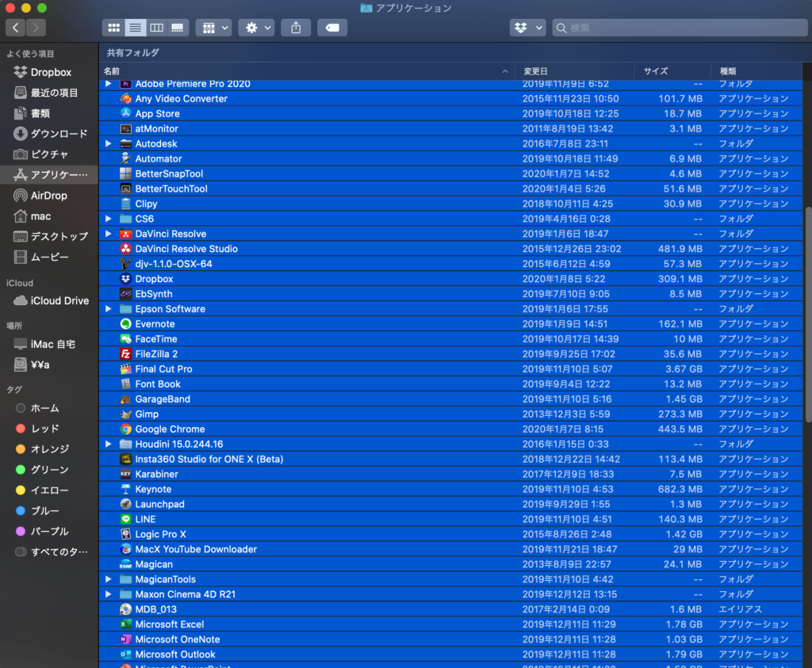
Task: Select the Final Cut Pro icon
Action: [126, 369]
